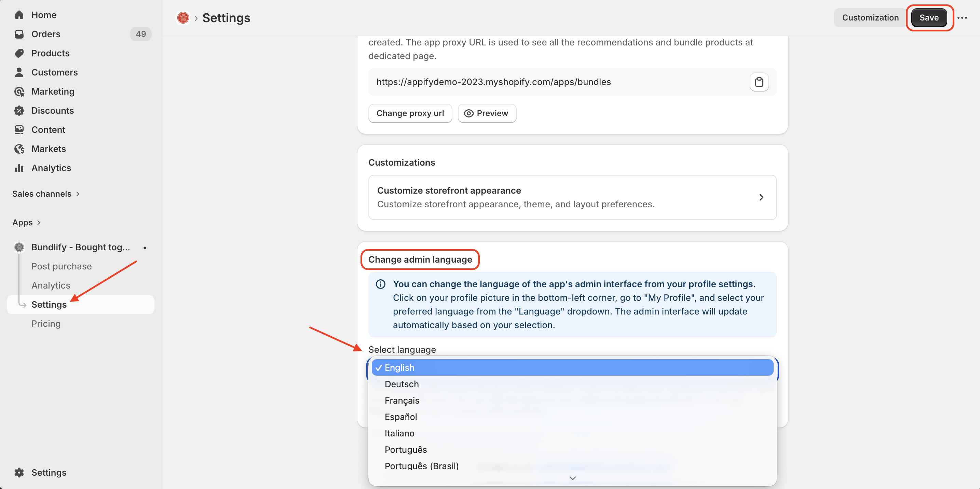The image size is (980, 489).
Task: Copy the app proxy URL
Action: click(x=759, y=82)
